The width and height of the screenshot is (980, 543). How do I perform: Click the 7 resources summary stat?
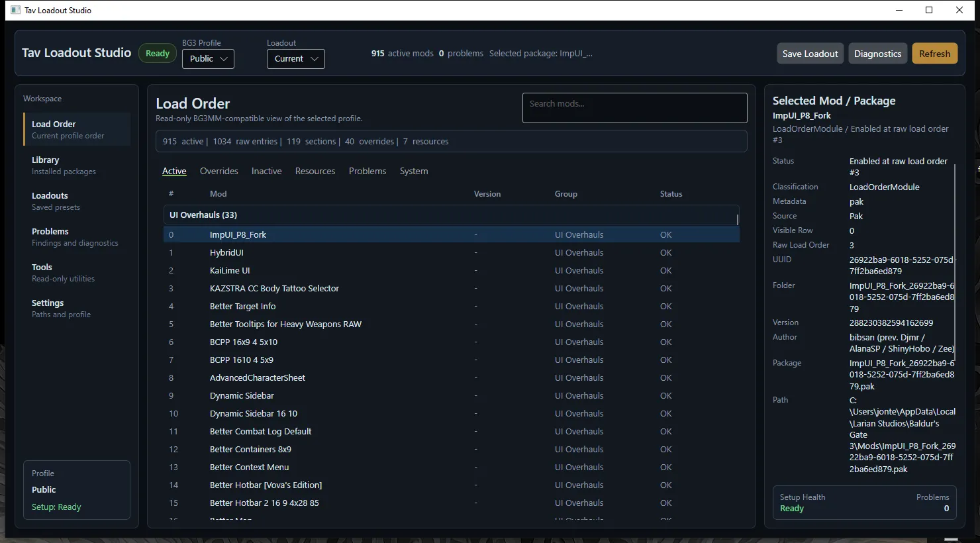pos(426,142)
